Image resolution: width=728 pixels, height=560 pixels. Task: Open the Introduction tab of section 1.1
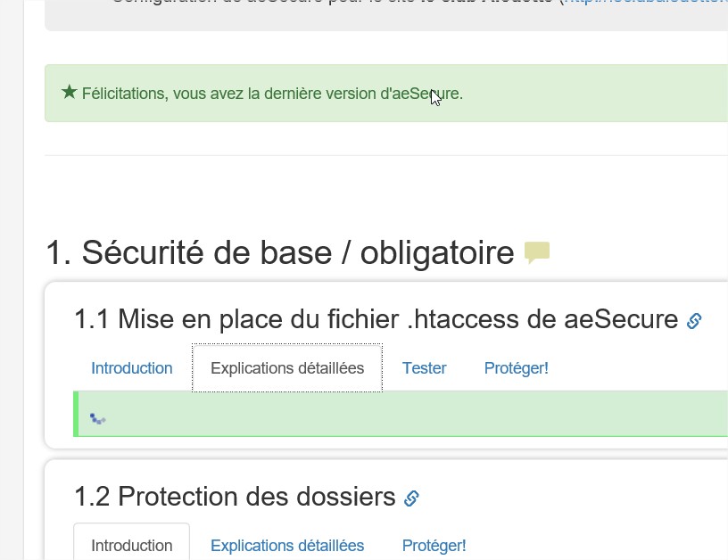tap(132, 368)
